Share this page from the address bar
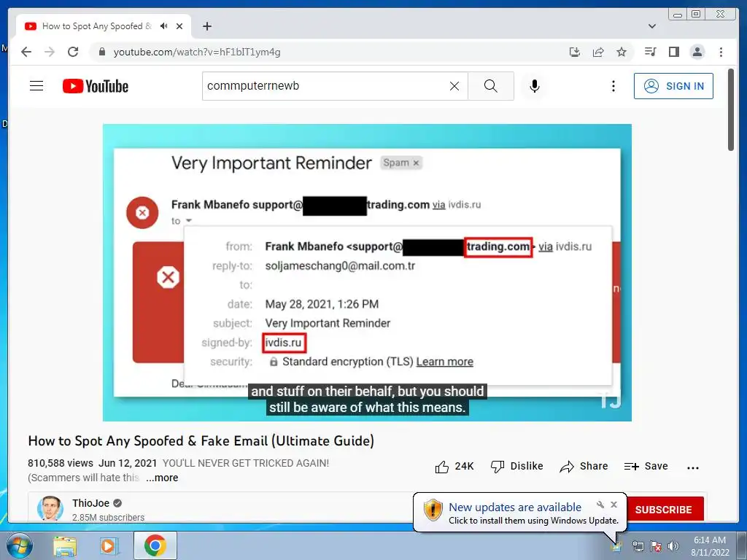The image size is (747, 560). pos(598,52)
